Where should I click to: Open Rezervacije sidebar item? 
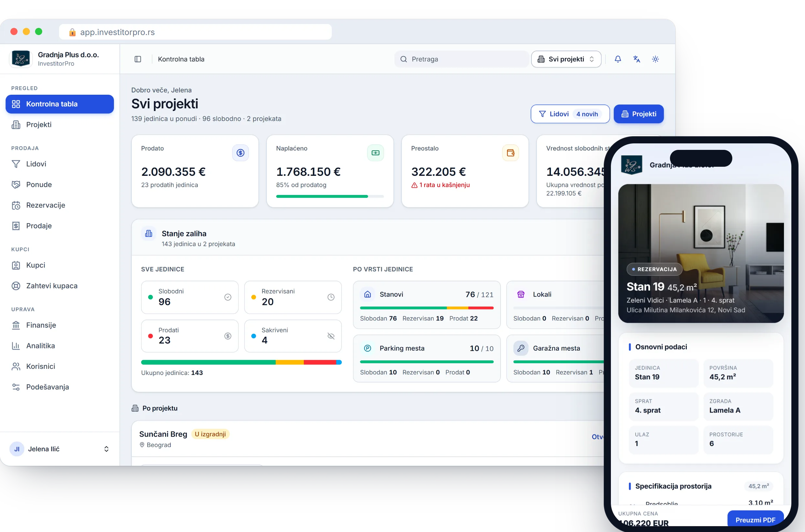[x=60, y=205]
